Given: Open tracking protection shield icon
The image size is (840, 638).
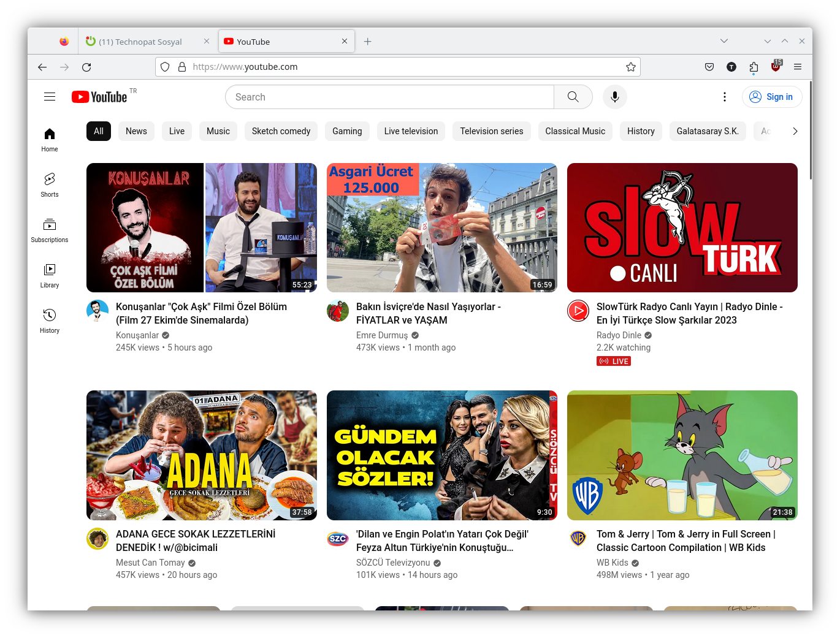Looking at the screenshot, I should [x=165, y=67].
